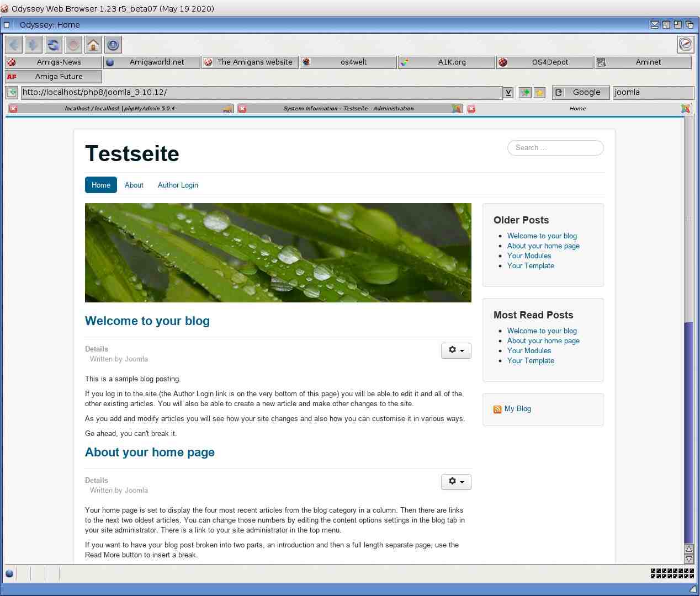Go to the browser Home page icon
Screen dimensions: 700x596
coord(93,45)
